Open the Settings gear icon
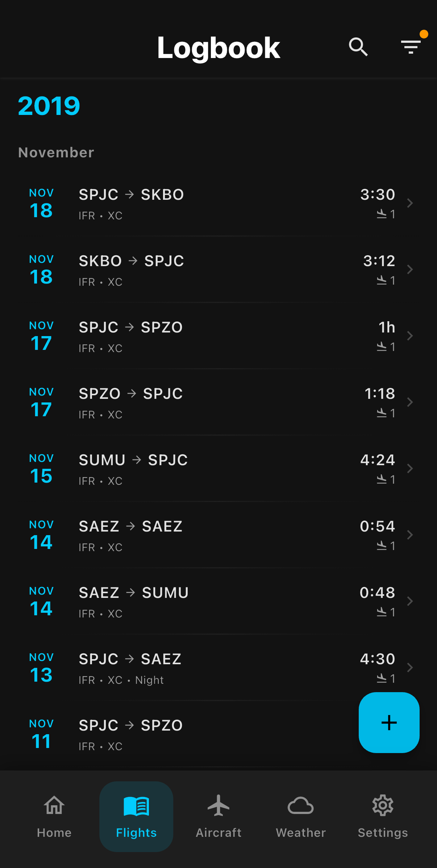The width and height of the screenshot is (437, 868). [383, 806]
